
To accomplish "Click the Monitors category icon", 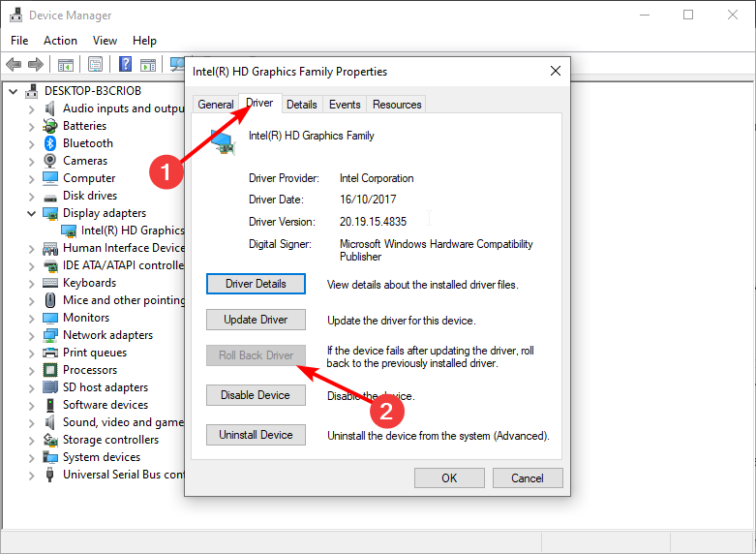I will (x=50, y=318).
